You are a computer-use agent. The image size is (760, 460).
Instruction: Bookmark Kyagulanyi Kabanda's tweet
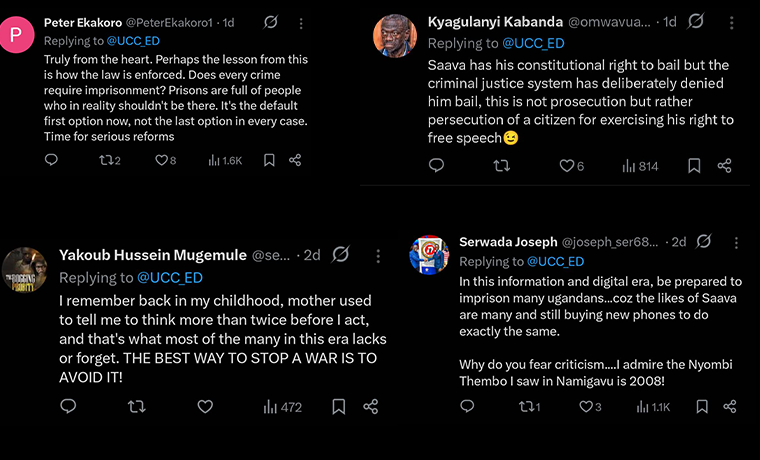click(694, 166)
